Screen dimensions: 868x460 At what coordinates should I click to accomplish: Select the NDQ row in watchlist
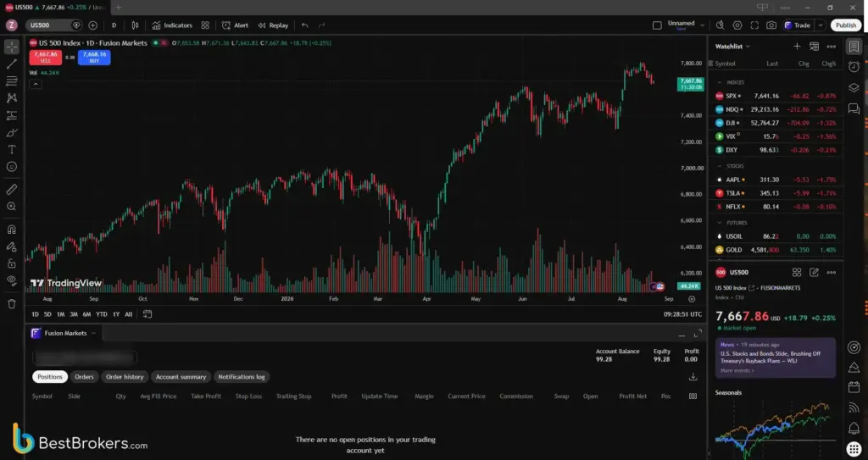776,109
